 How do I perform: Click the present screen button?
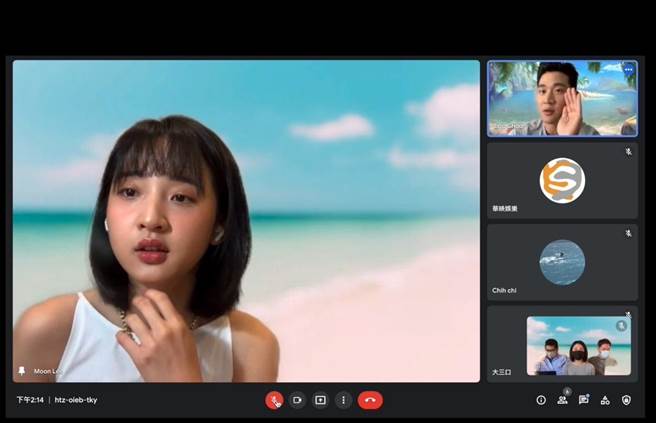point(320,400)
